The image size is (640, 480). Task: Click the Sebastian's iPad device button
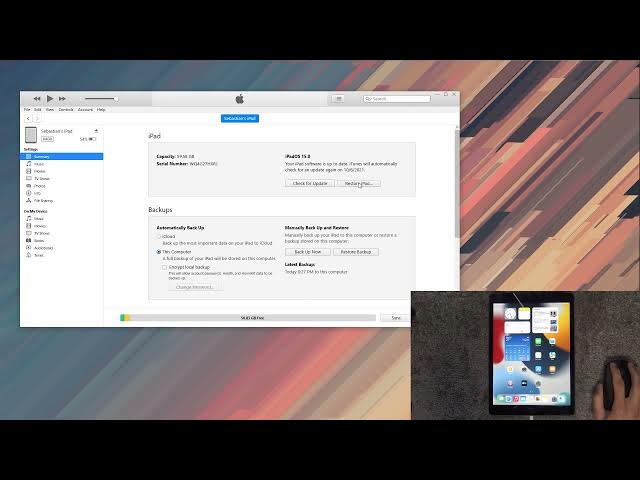click(x=240, y=118)
